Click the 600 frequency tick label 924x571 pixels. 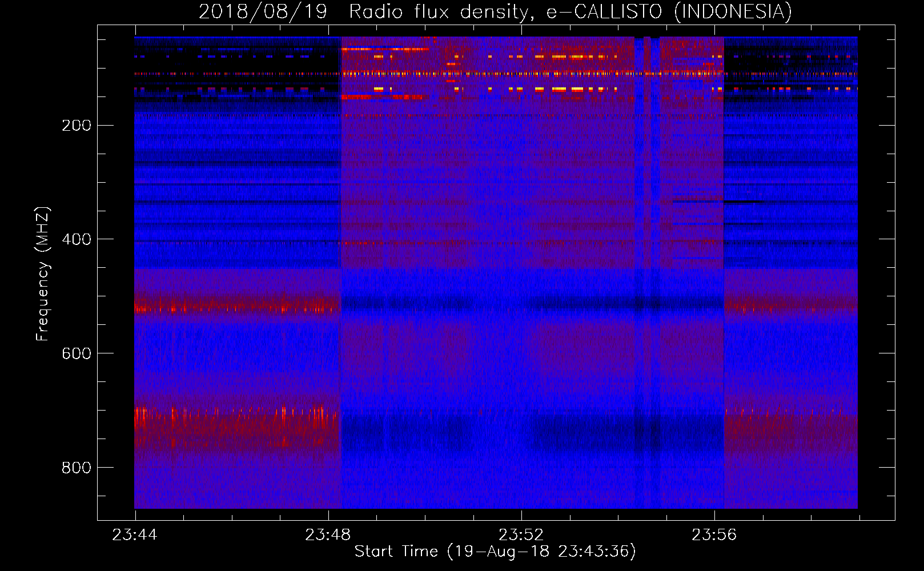[x=77, y=353]
